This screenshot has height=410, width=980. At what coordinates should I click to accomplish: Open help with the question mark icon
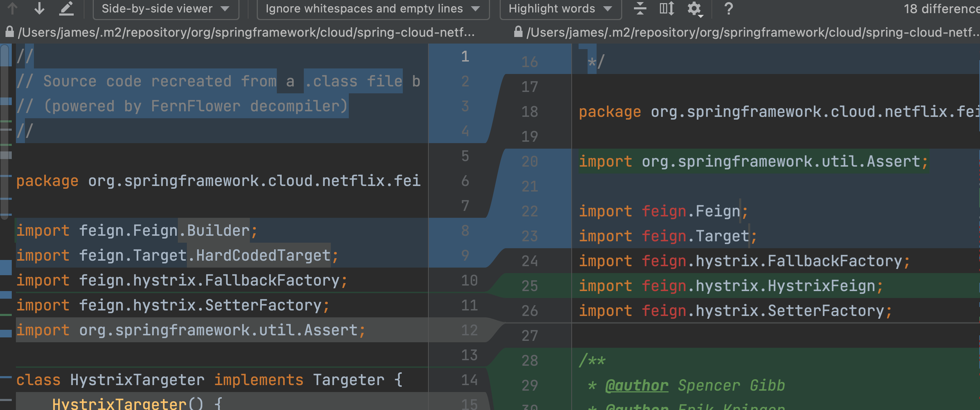pos(728,8)
